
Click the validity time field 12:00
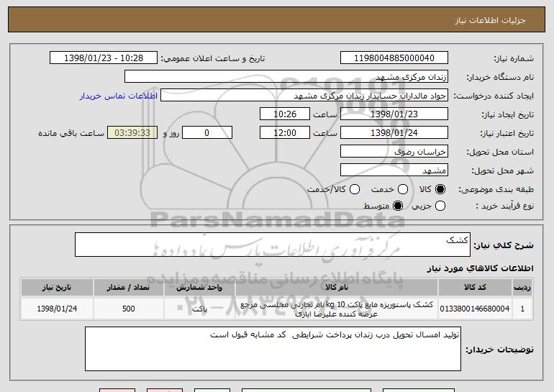tap(285, 133)
